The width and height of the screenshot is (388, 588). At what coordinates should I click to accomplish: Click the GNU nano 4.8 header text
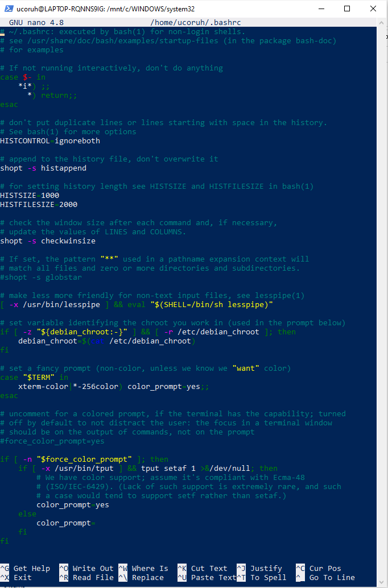tap(36, 23)
